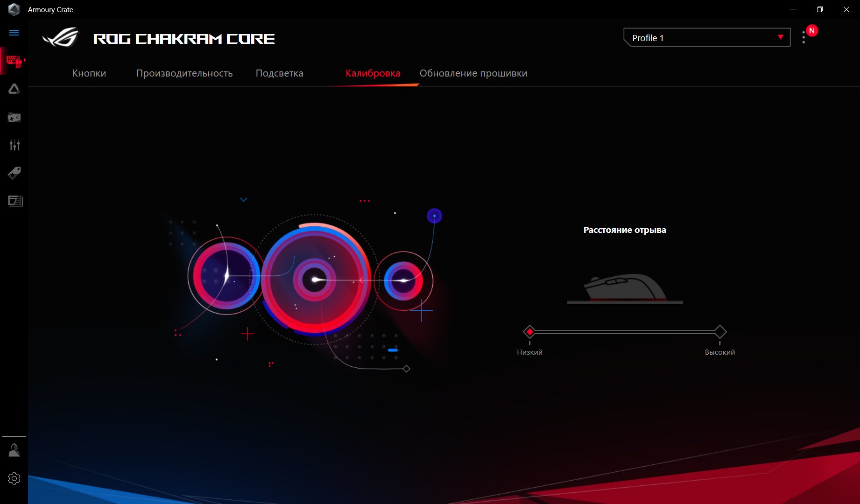Click the Расстояние отрыва heading

(x=625, y=230)
